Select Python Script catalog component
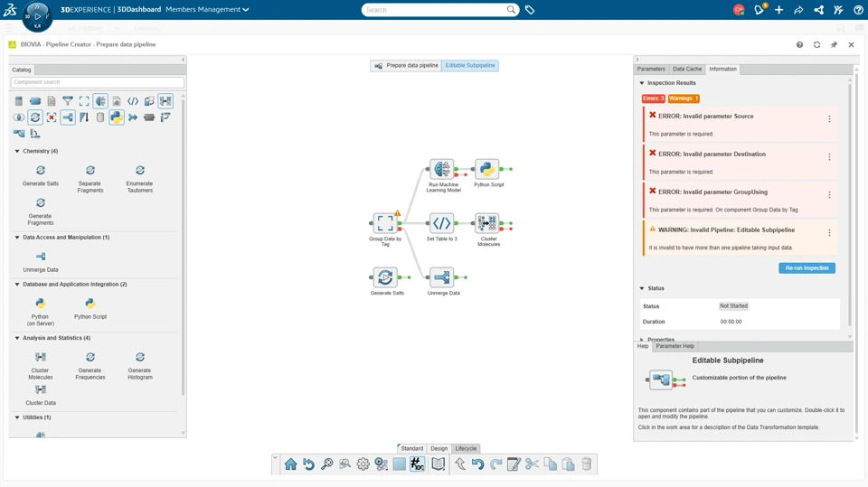This screenshot has height=487, width=868. click(x=90, y=309)
